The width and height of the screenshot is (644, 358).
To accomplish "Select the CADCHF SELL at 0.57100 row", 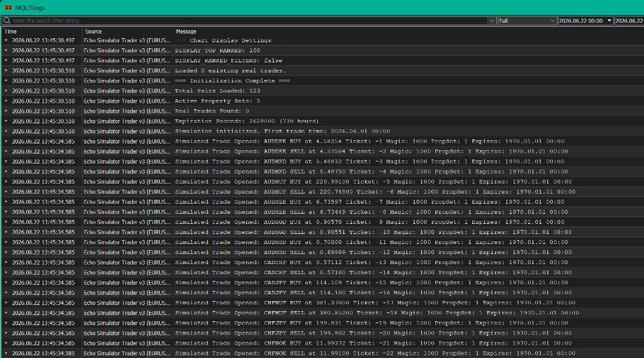I will tap(322, 273).
